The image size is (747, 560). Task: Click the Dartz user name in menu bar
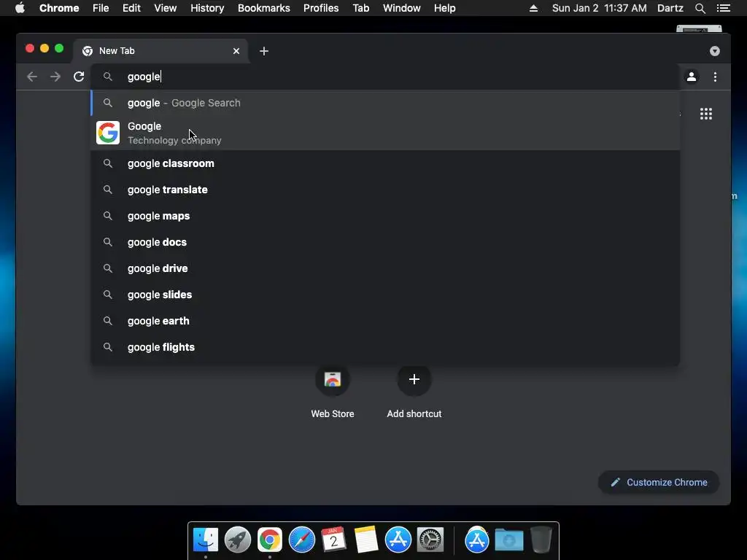[x=670, y=8]
